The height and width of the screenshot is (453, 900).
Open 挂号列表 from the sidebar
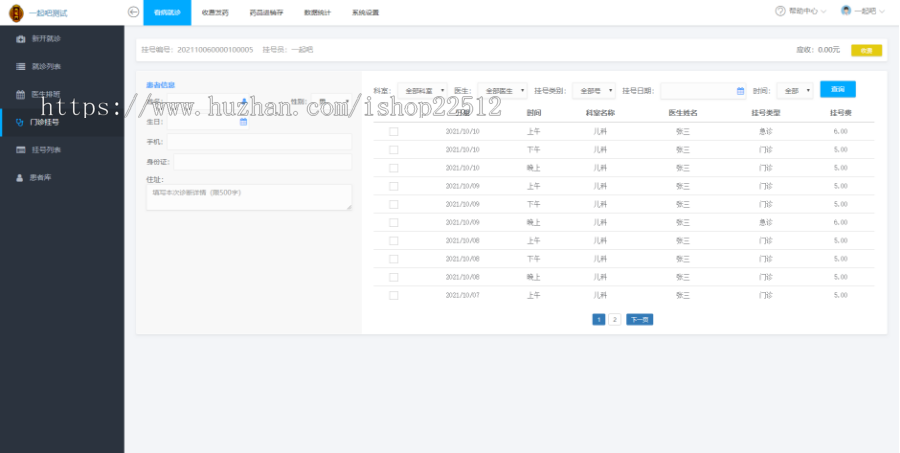pos(46,150)
